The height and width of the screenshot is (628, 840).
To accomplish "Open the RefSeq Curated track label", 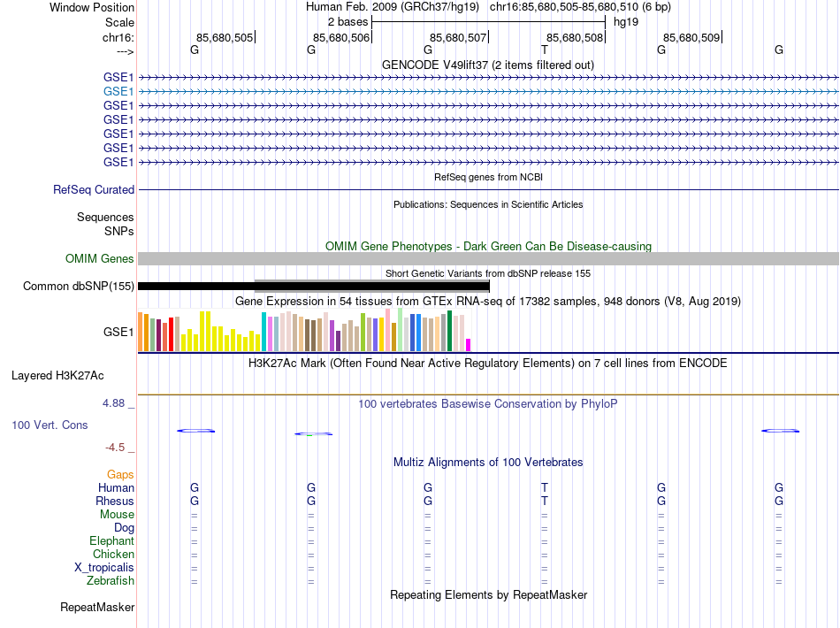I will pos(94,189).
